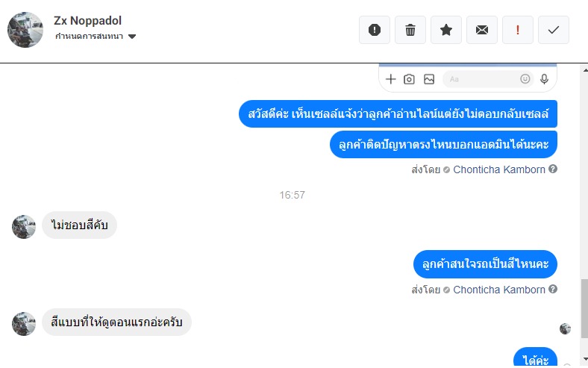Star this conversation as follow-up
Image resolution: width=588 pixels, height=368 pixels.
[x=446, y=30]
